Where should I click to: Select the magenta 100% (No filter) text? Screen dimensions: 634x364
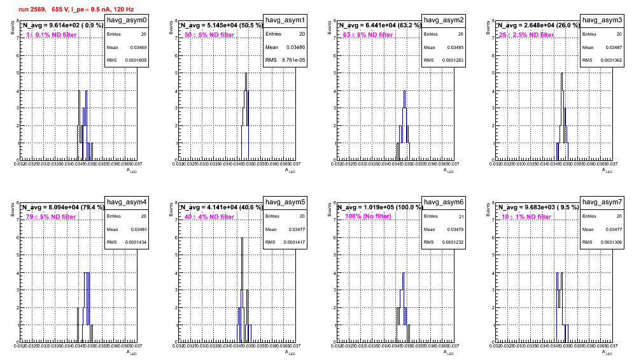(369, 216)
